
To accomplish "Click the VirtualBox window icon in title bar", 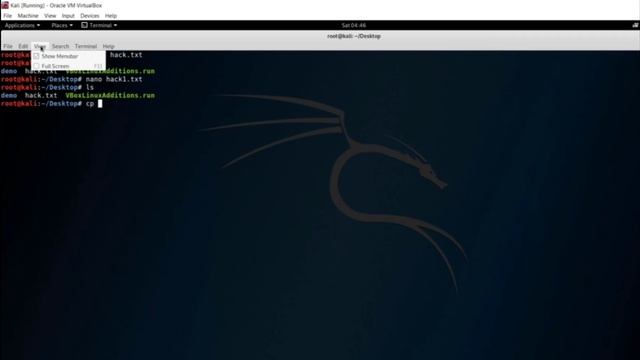I will point(5,5).
